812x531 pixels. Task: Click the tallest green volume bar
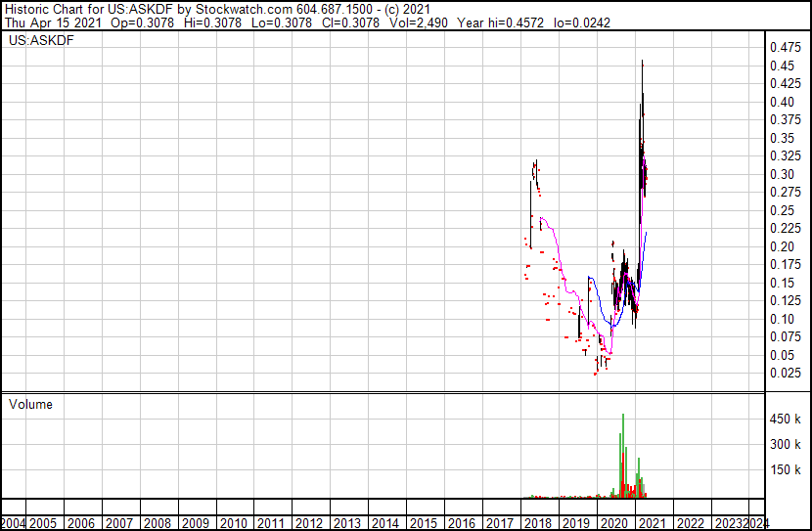[622, 456]
